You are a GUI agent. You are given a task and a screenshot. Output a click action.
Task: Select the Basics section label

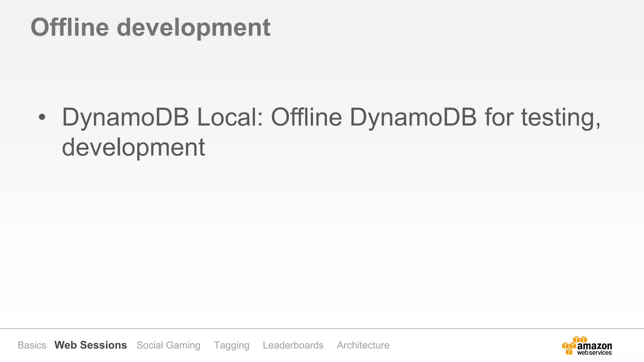tap(32, 345)
